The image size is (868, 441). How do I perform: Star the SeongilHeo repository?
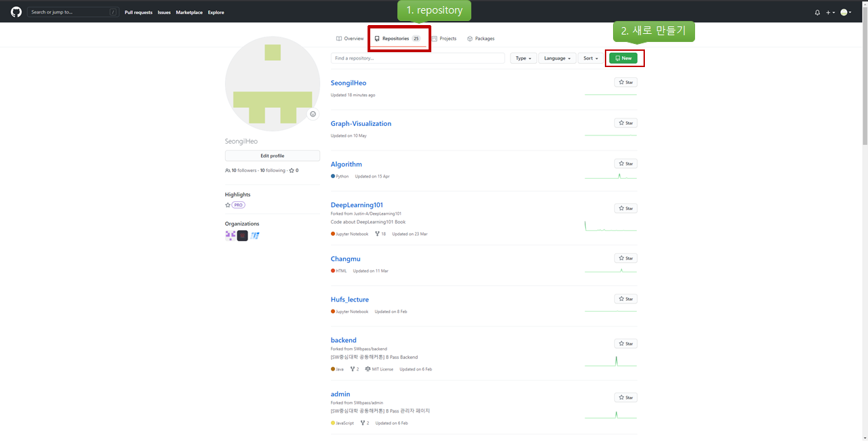(x=626, y=83)
